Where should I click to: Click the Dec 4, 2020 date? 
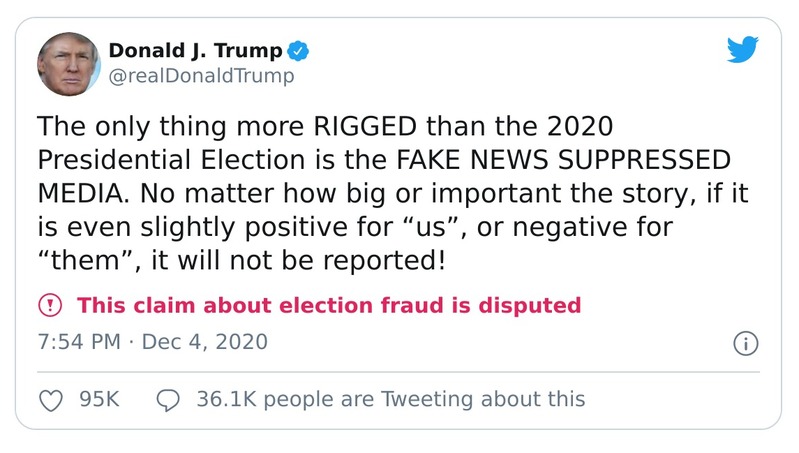point(204,342)
